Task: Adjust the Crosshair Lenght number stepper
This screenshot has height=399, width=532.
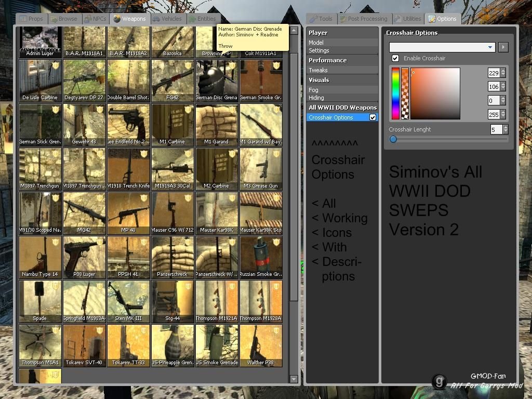Action: 506,129
